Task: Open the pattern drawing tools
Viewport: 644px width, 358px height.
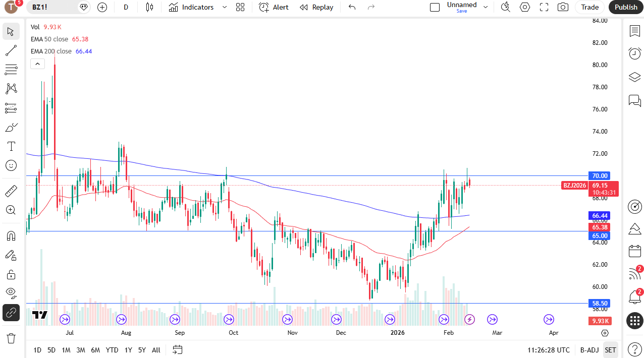Action: (11, 89)
